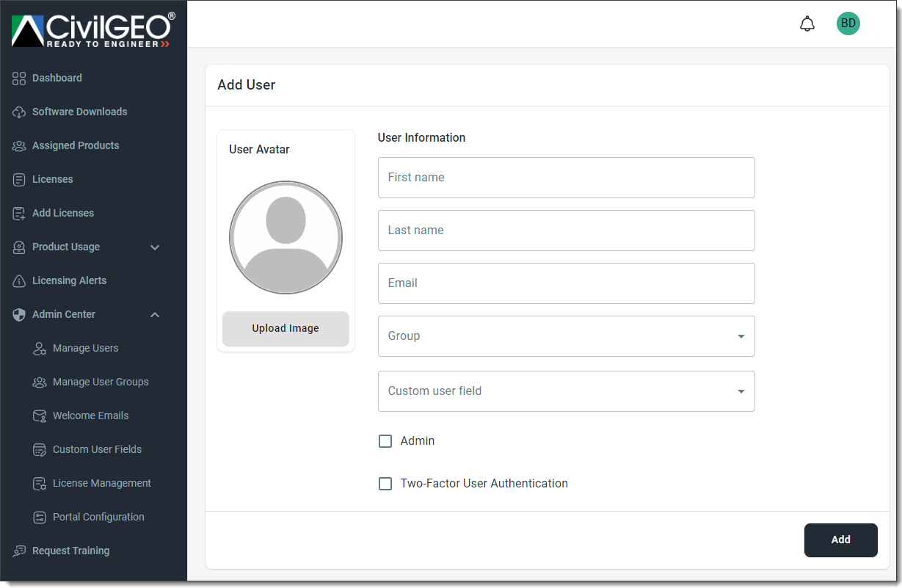Enable the Admin checkbox
Screen dimensions: 902x588
click(x=385, y=440)
